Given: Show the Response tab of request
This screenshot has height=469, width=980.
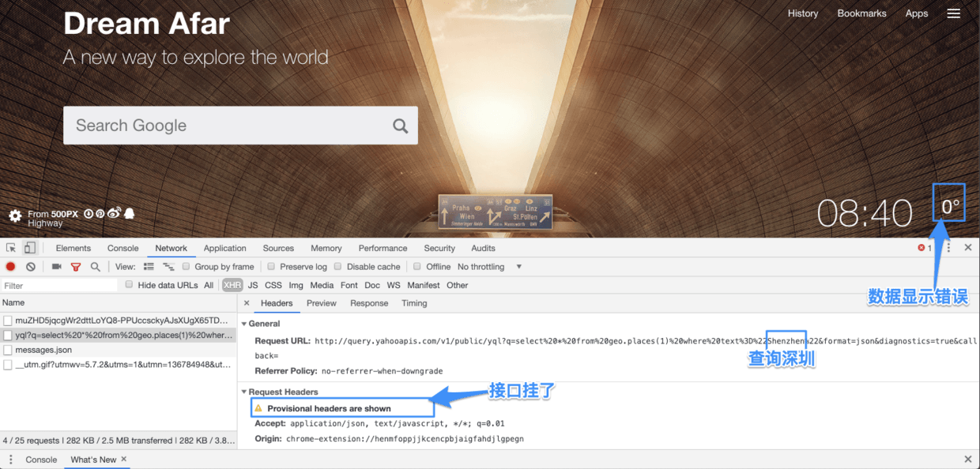Looking at the screenshot, I should click(369, 303).
